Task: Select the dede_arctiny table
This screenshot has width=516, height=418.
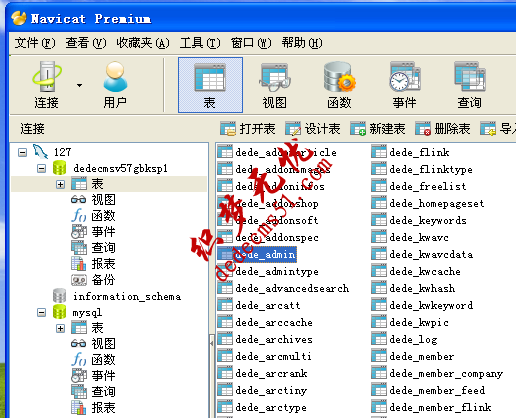Action: pos(262,391)
